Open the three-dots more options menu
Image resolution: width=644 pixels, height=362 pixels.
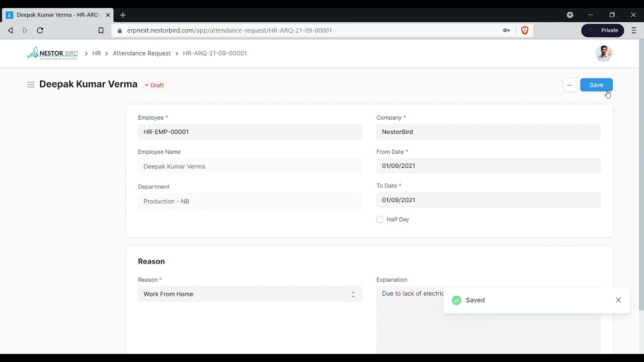coord(570,85)
